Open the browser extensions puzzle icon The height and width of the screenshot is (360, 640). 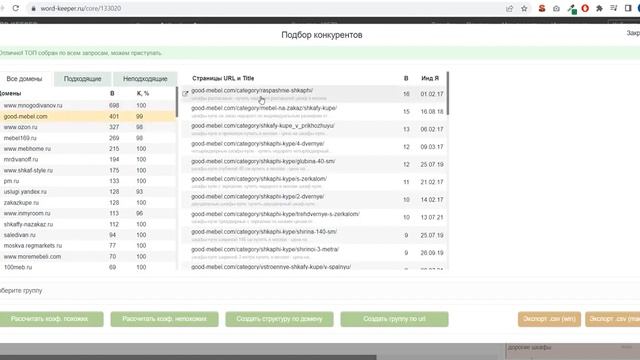click(599, 8)
